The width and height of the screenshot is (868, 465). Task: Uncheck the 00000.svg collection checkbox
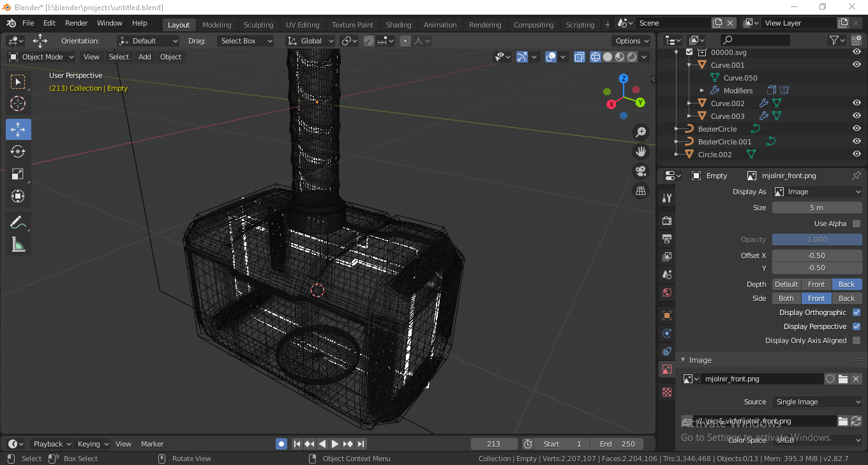point(689,52)
